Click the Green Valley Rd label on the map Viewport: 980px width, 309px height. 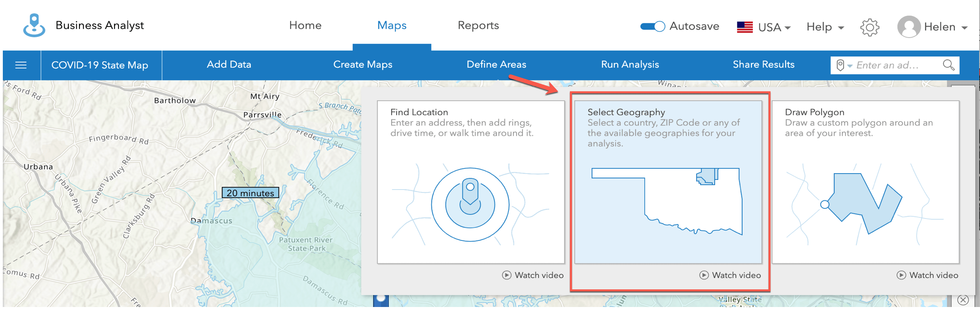pos(111,180)
